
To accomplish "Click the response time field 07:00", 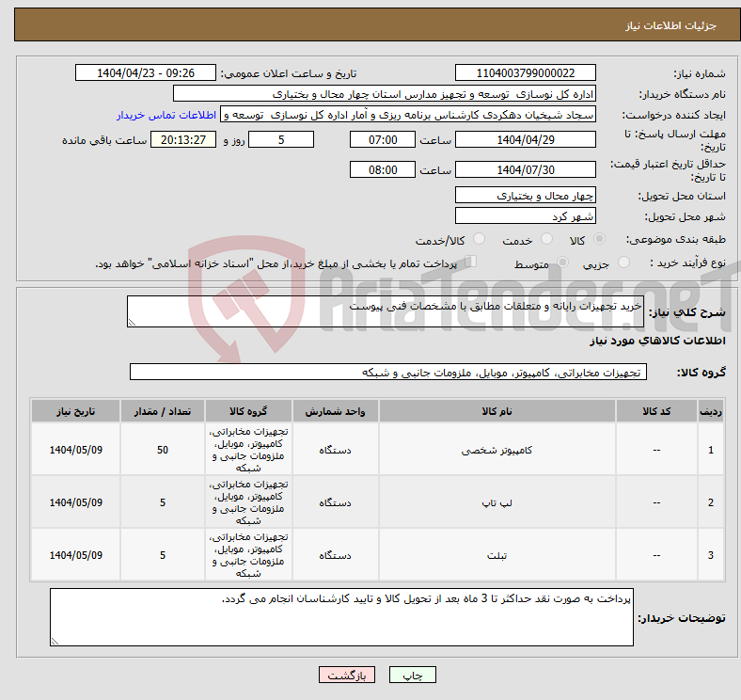I will 383,139.
